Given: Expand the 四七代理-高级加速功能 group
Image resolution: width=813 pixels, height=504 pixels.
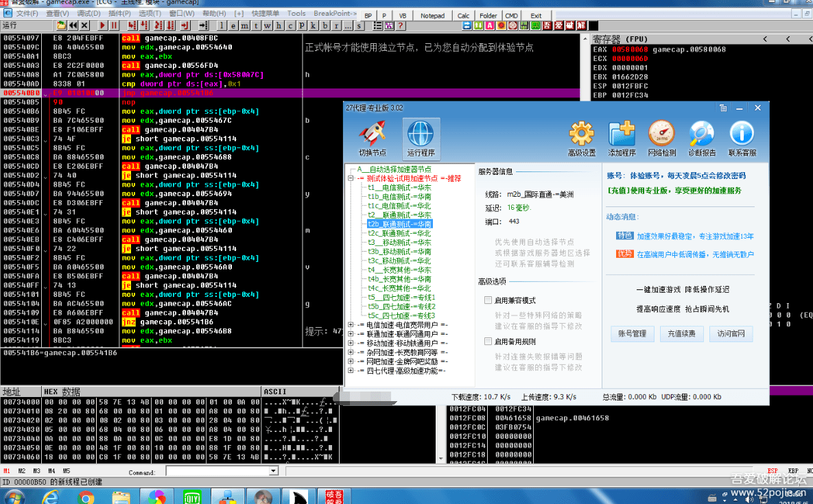Looking at the screenshot, I should pos(351,370).
